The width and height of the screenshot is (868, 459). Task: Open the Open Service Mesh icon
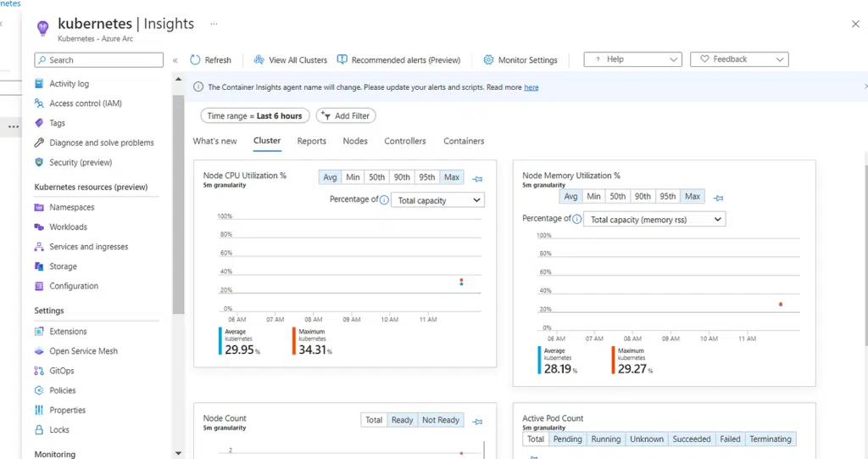[x=39, y=351]
